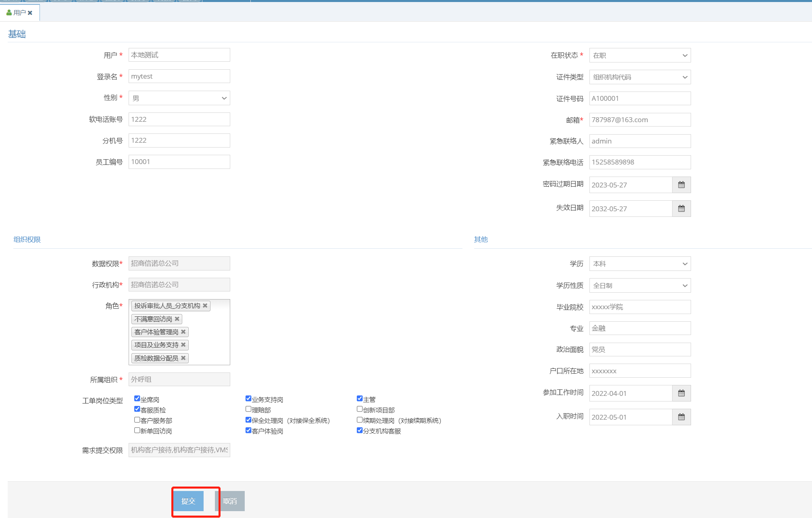Open calendar for 入职时间
This screenshot has width=812, height=518.
pyautogui.click(x=681, y=417)
